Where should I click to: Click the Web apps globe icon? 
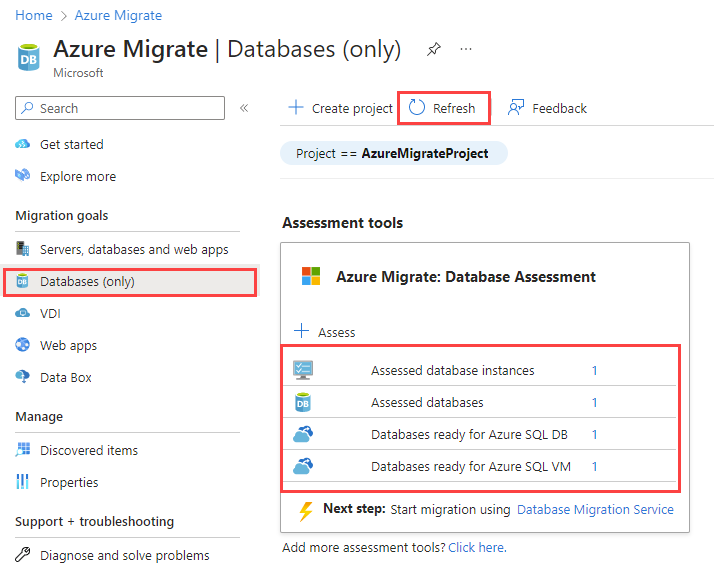tap(22, 345)
